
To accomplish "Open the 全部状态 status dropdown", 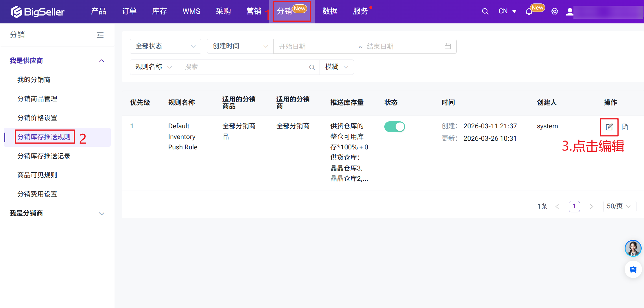I will point(165,46).
